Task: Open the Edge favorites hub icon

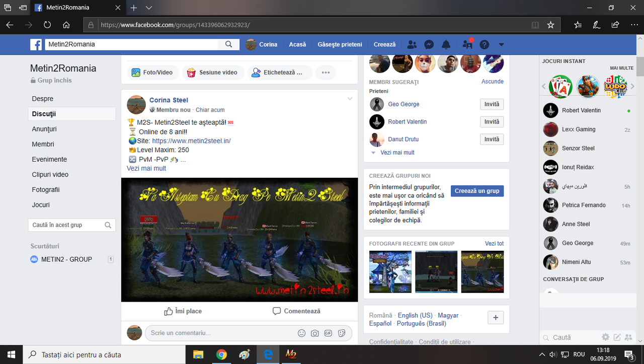Action: click(578, 25)
